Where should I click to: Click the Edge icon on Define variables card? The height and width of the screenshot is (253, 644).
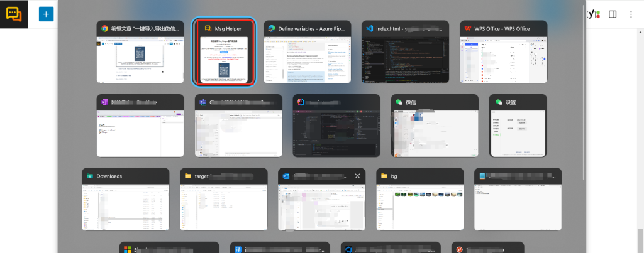pos(272,29)
